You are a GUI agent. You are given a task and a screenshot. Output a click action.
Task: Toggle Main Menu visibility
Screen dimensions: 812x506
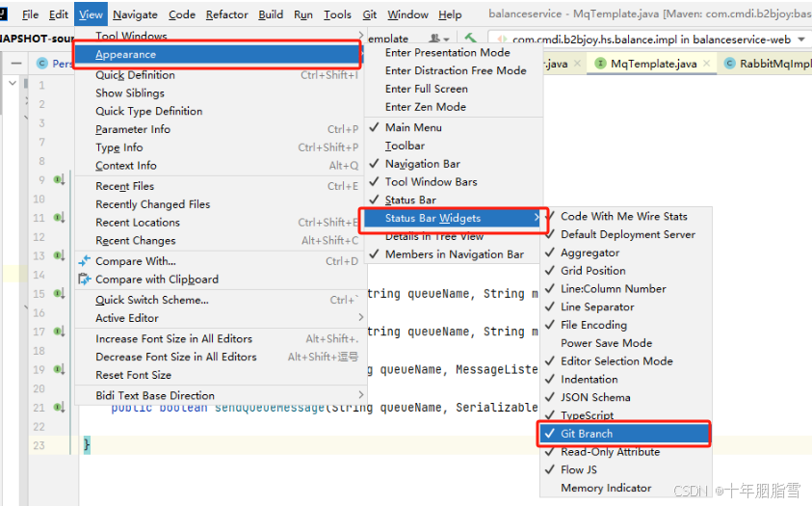454,127
